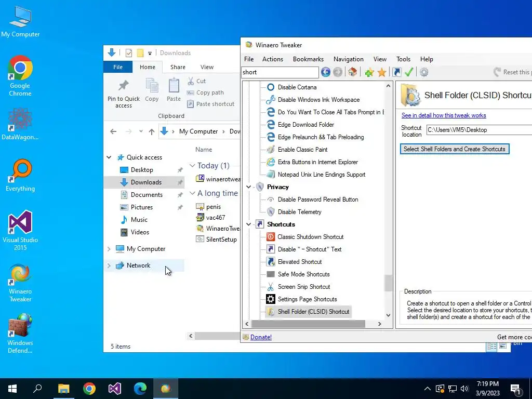This screenshot has width=532, height=399.
Task: Select Disable "- Shortcut" Text tweak
Action: point(310,249)
